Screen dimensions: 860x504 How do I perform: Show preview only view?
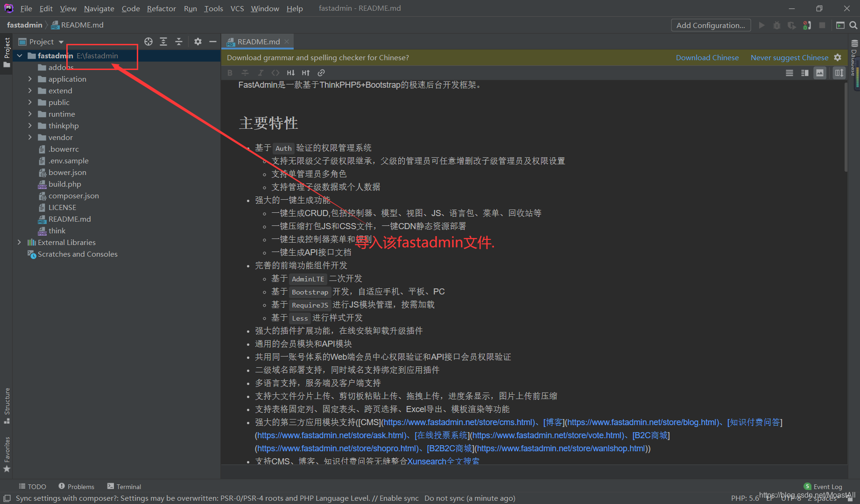point(820,73)
